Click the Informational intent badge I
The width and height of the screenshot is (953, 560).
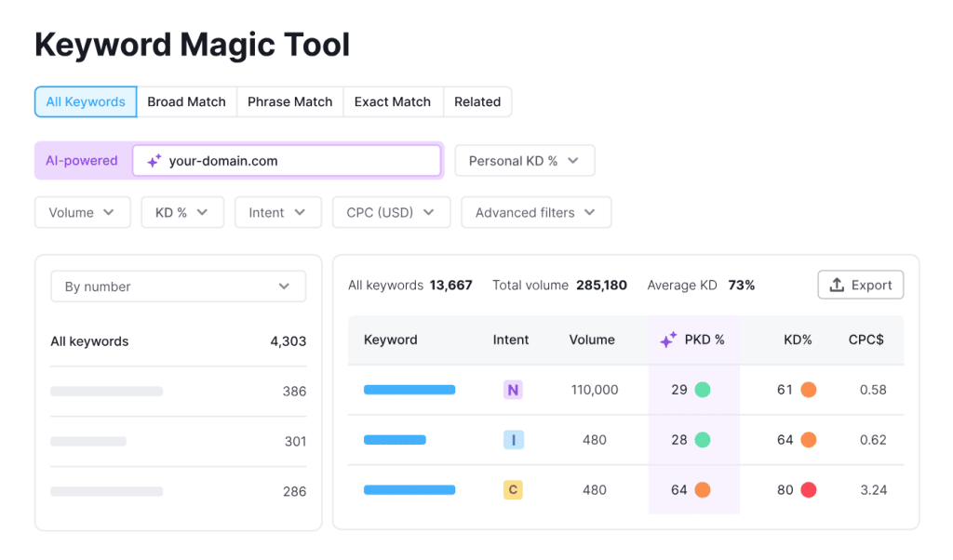(512, 440)
